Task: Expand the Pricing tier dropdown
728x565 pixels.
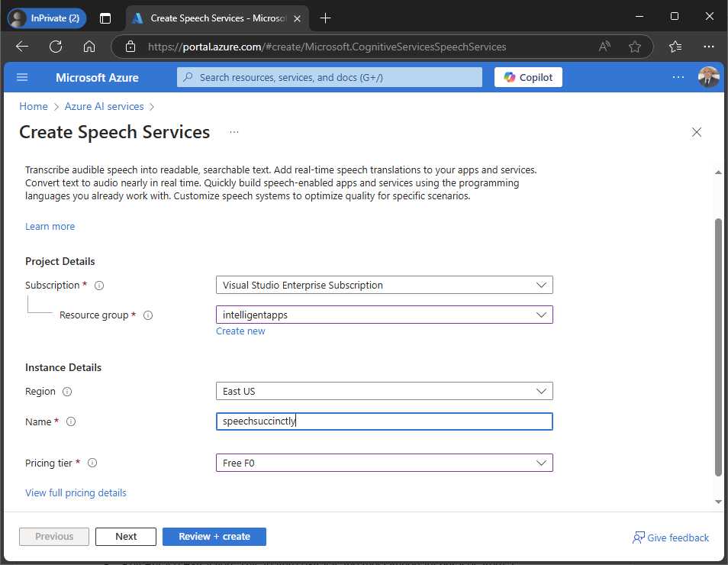Action: tap(384, 463)
